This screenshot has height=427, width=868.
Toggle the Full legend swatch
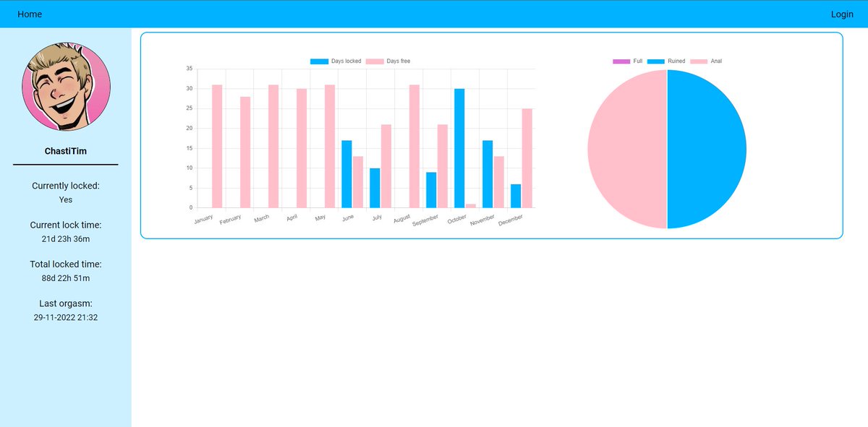(x=621, y=61)
